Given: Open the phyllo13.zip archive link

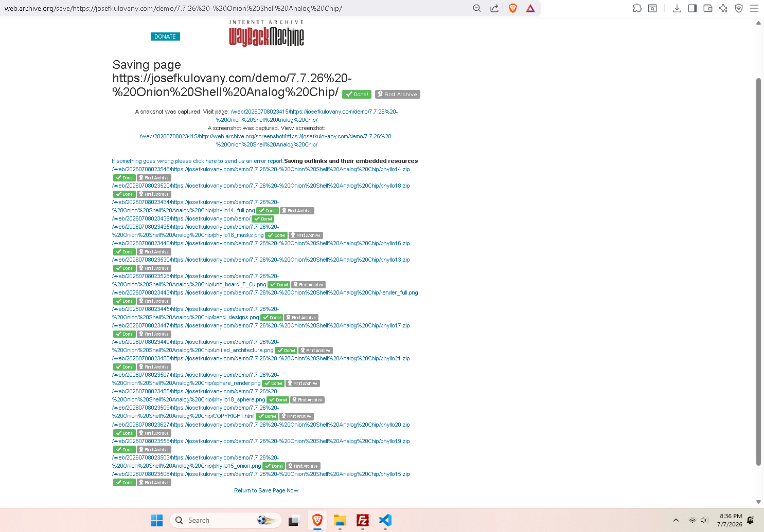Looking at the screenshot, I should [x=261, y=260].
